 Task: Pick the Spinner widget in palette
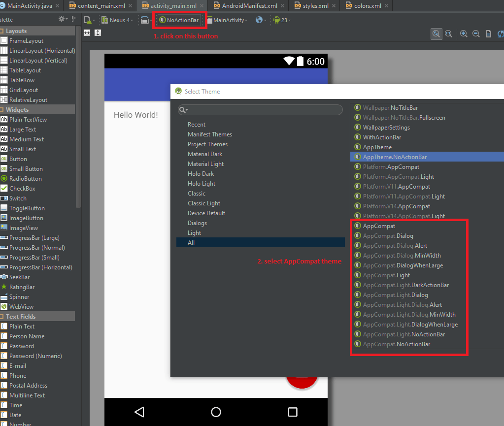tap(15, 297)
